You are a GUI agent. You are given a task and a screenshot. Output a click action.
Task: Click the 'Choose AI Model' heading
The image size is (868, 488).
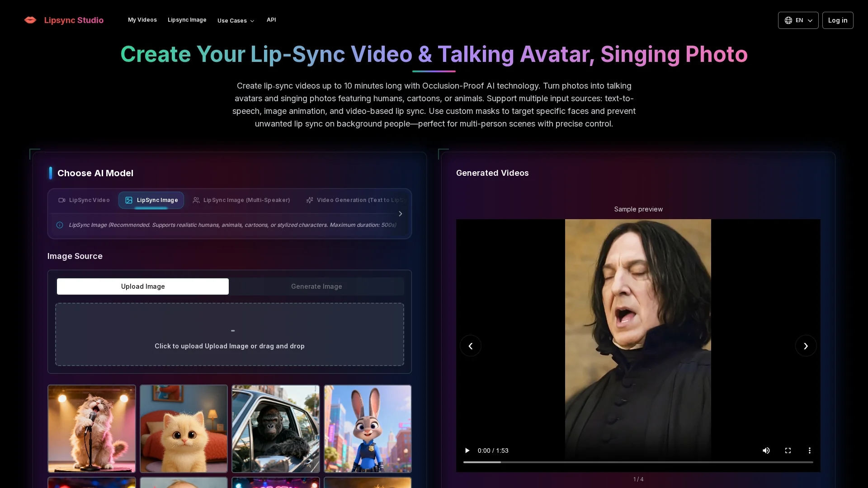(95, 173)
